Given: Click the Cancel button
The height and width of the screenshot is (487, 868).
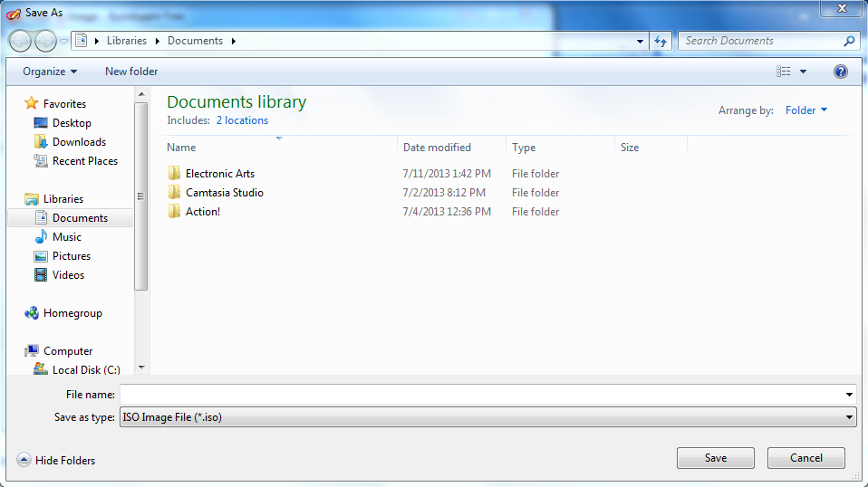Looking at the screenshot, I should coord(805,458).
